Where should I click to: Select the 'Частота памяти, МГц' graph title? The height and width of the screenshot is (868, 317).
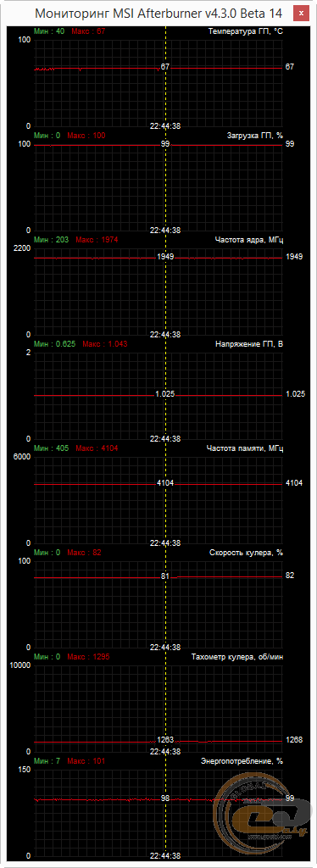click(x=244, y=448)
